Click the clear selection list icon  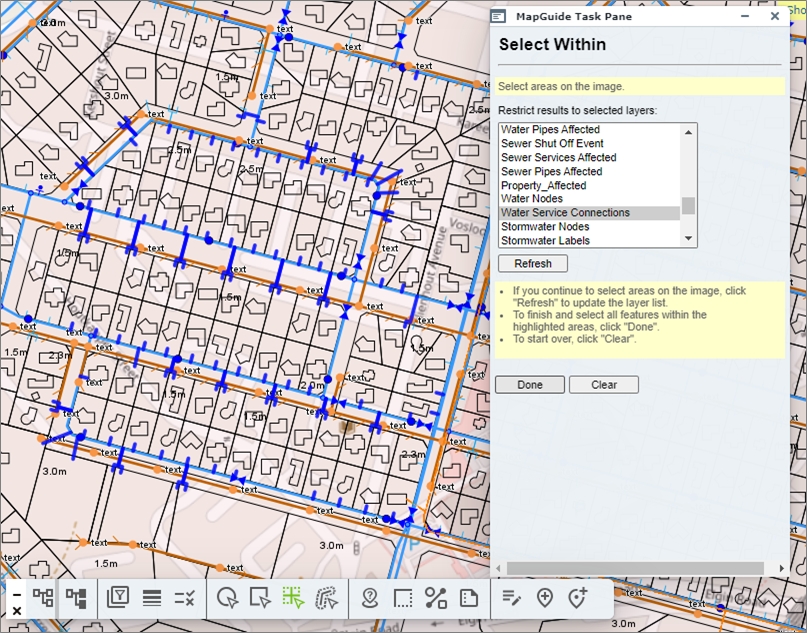pyautogui.click(x=184, y=598)
